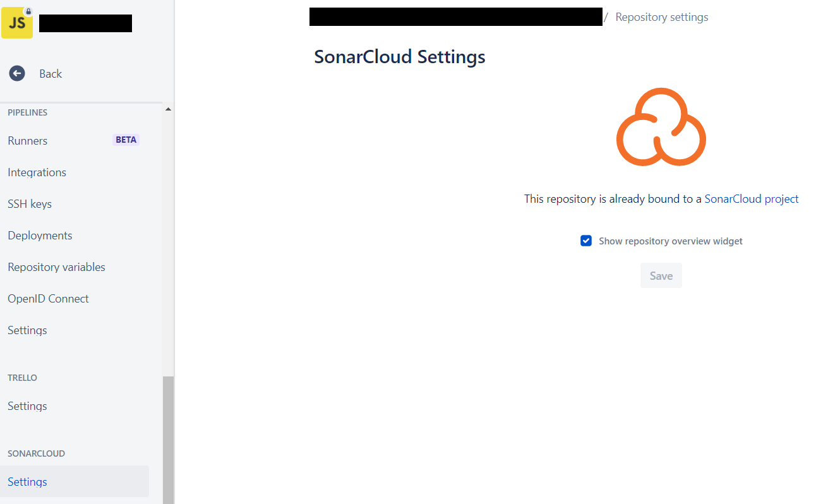The height and width of the screenshot is (504, 828).
Task: Click the JS repository avatar icon
Action: [16, 23]
